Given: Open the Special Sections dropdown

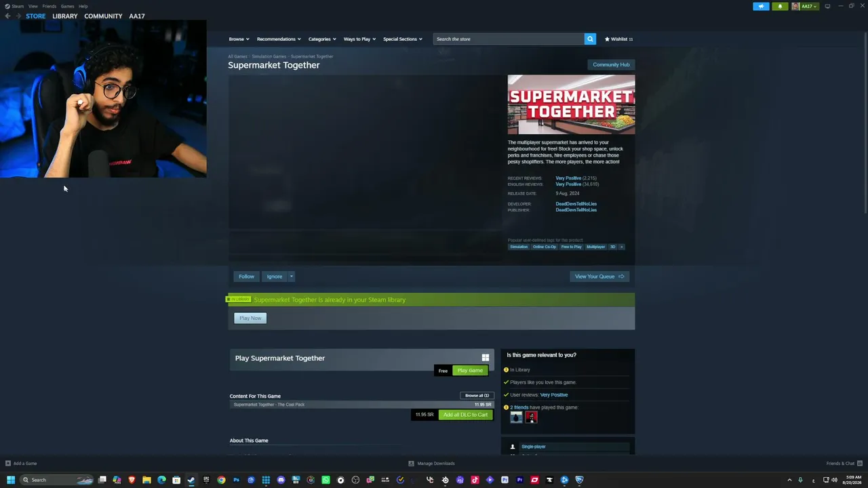Looking at the screenshot, I should pyautogui.click(x=403, y=39).
